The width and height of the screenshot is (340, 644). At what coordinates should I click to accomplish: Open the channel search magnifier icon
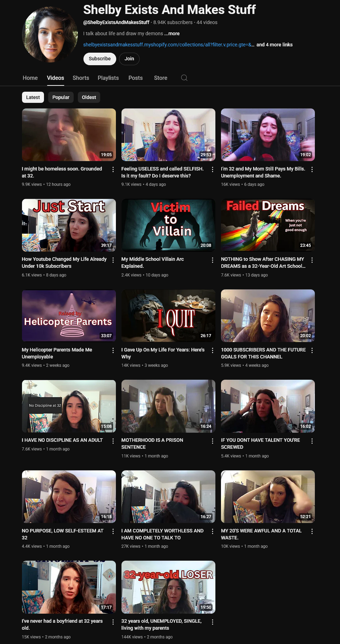coord(184,78)
